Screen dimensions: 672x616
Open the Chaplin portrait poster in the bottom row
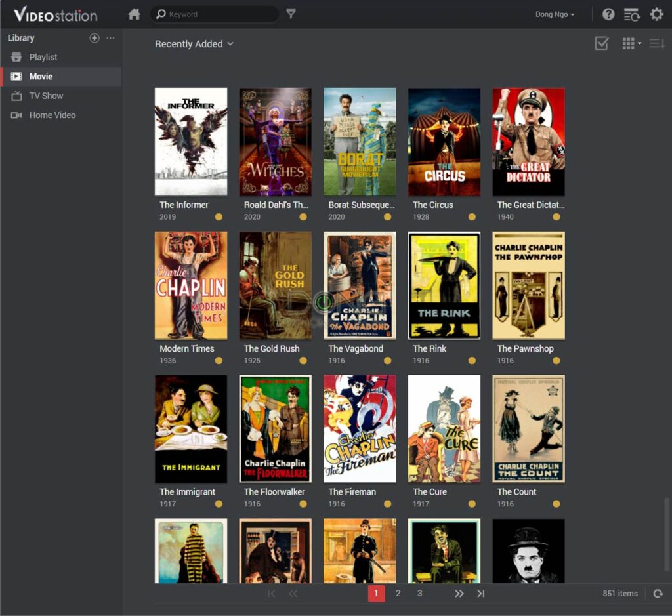pyautogui.click(x=529, y=551)
